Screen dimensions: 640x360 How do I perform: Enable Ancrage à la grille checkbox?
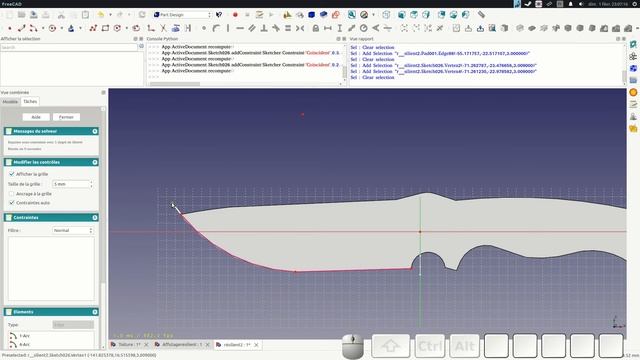(x=11, y=193)
